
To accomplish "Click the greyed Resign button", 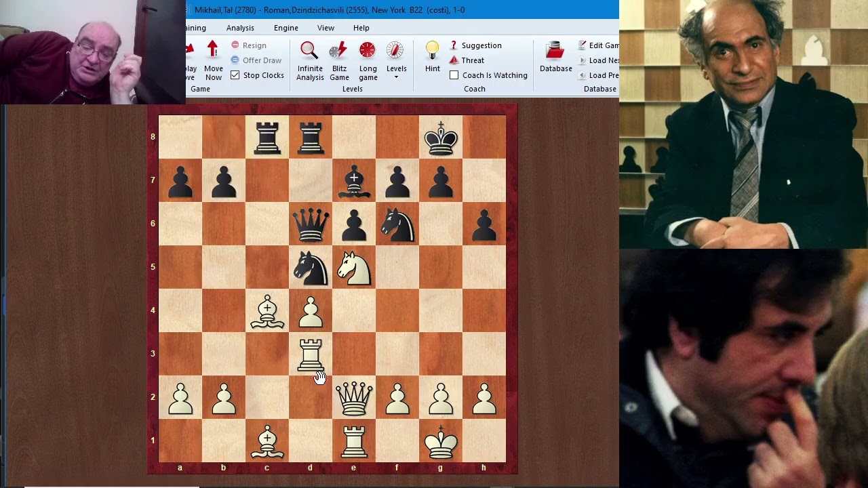I will coord(248,45).
